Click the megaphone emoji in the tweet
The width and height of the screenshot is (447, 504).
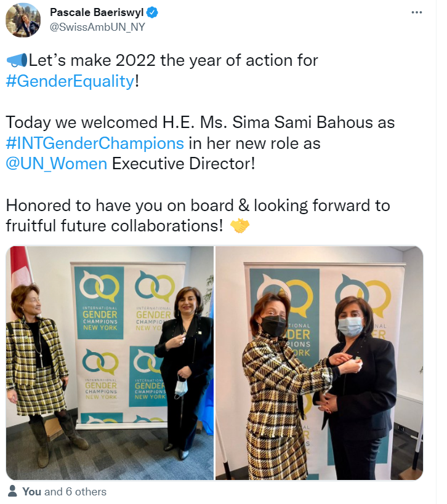coord(17,60)
